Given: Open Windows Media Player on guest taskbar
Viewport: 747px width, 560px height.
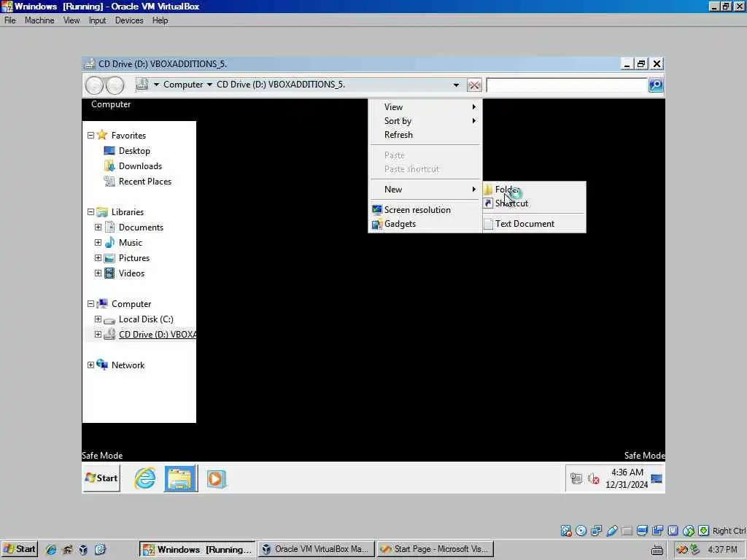Looking at the screenshot, I should pyautogui.click(x=216, y=478).
